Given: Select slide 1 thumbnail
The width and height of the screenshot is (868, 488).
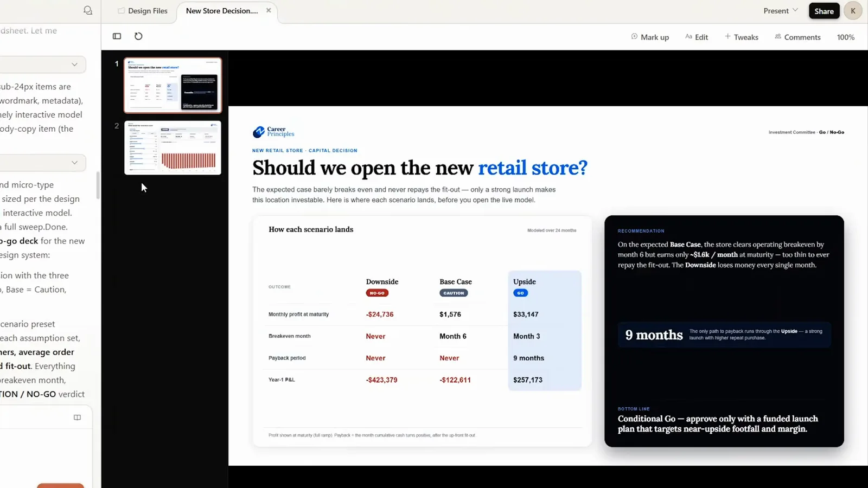Looking at the screenshot, I should pyautogui.click(x=173, y=85).
